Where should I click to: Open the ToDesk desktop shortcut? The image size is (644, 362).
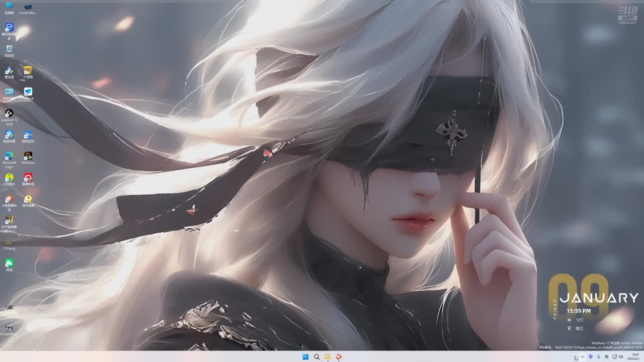pyautogui.click(x=28, y=92)
